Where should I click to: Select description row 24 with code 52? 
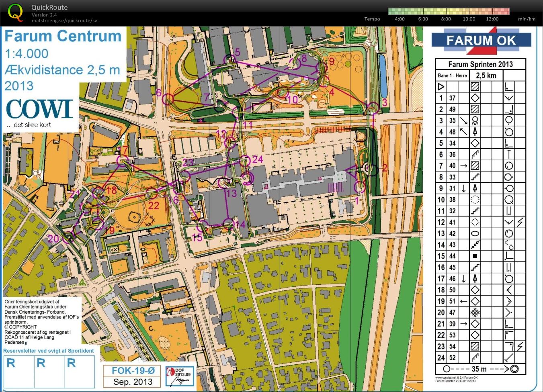pos(480,357)
